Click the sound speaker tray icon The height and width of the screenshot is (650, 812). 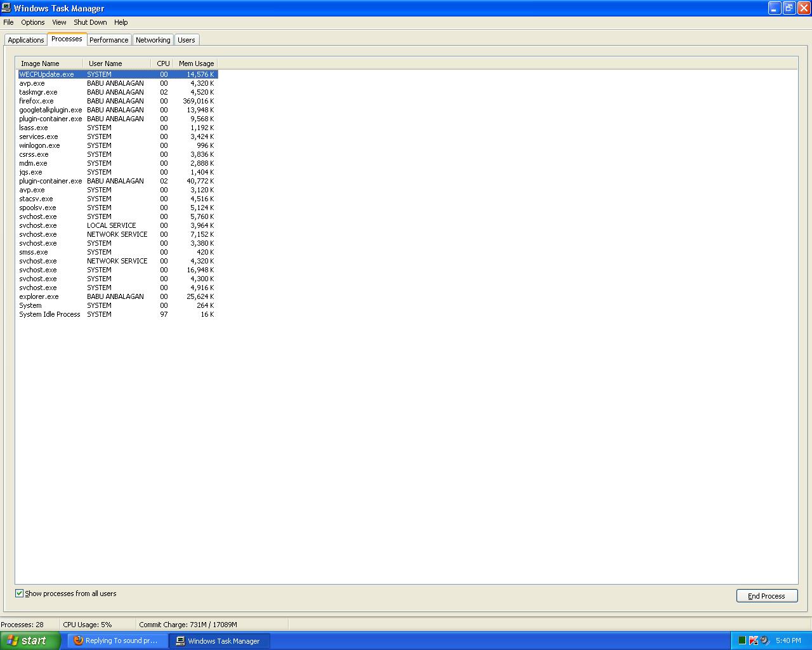pos(765,640)
